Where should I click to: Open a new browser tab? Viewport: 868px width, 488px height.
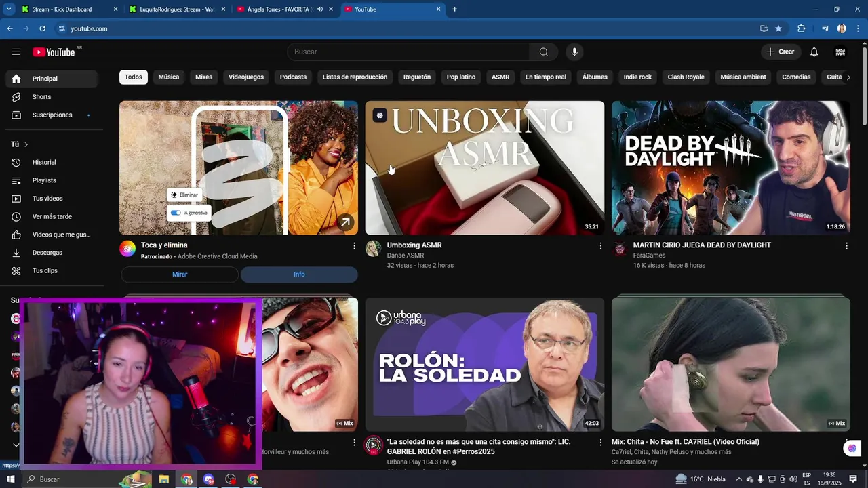coord(454,9)
